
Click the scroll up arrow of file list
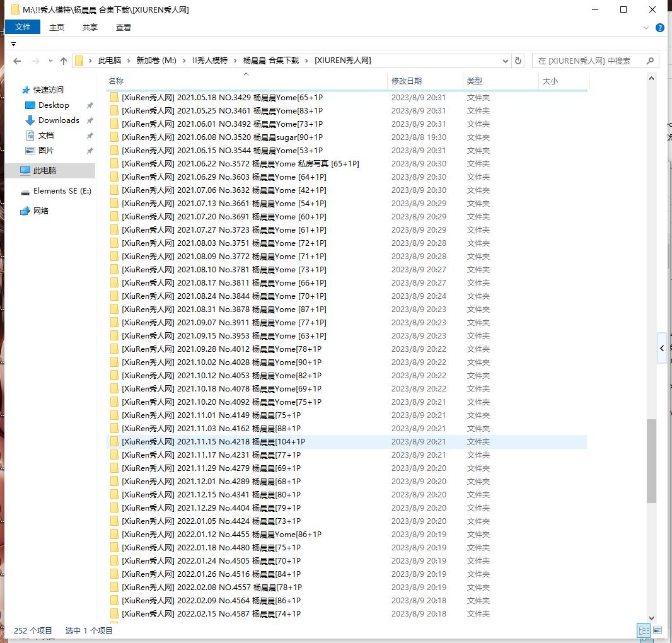[651, 78]
